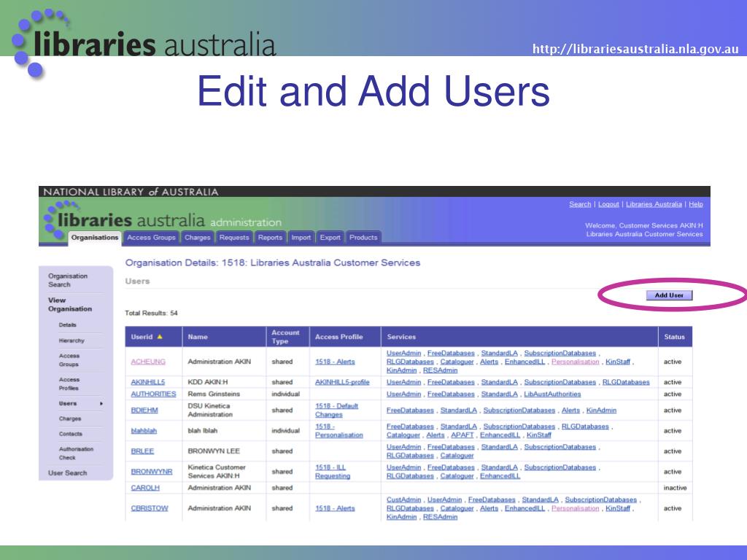
Task: Sort the table by the Userid arrow
Action: tap(160, 337)
